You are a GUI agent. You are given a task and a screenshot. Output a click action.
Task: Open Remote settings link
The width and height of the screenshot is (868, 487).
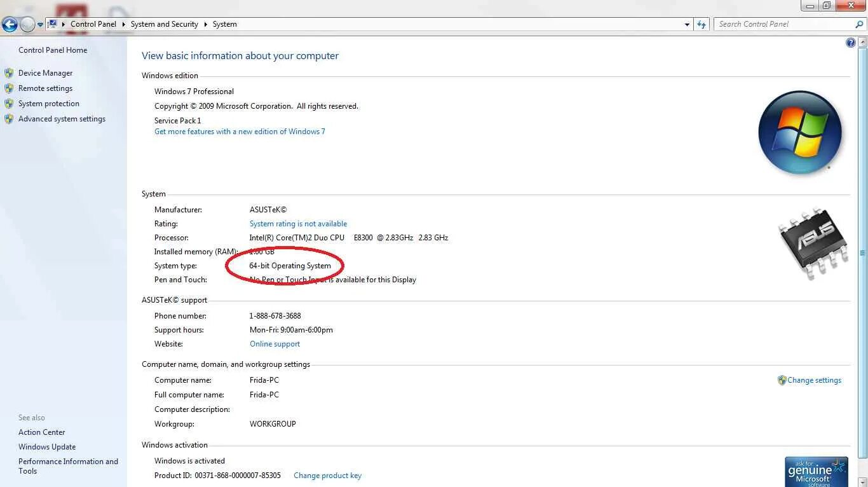[x=45, y=88]
